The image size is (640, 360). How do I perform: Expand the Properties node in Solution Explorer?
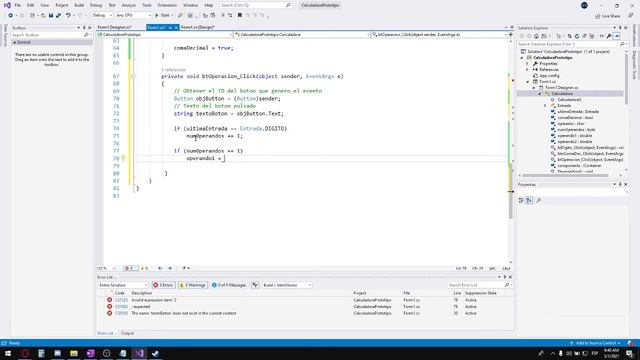(x=527, y=64)
